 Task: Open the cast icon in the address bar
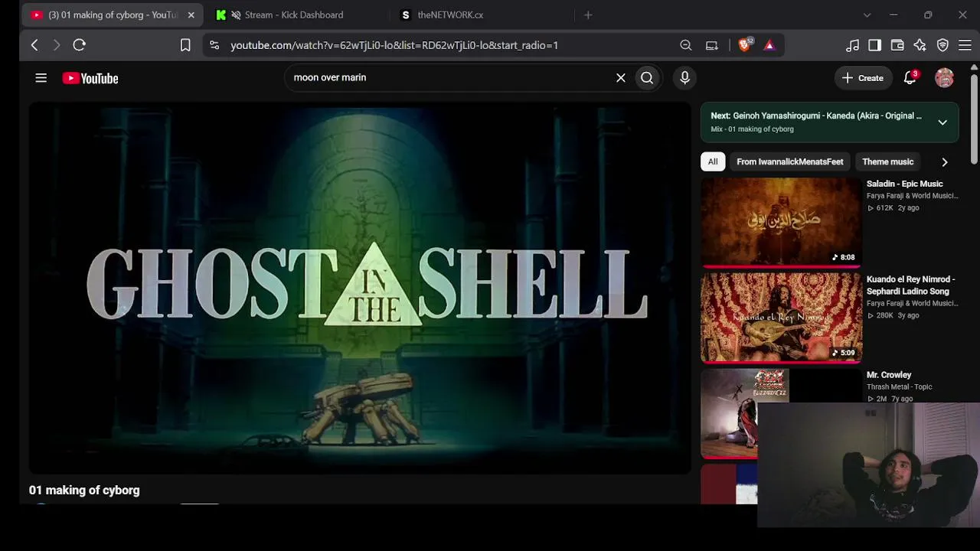coord(712,45)
